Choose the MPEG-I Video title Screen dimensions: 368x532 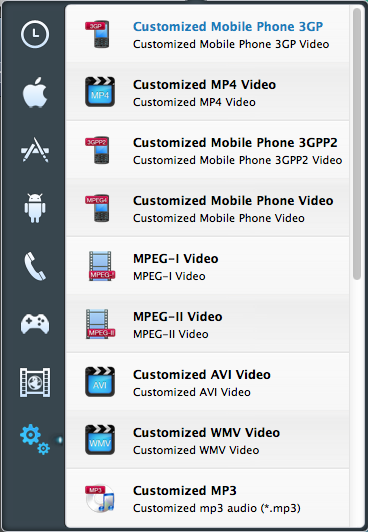[x=176, y=259]
